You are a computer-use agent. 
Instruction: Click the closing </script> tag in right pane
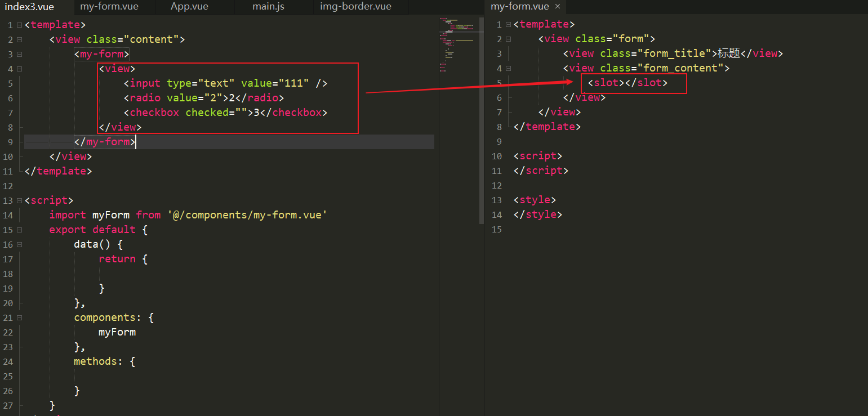point(541,171)
